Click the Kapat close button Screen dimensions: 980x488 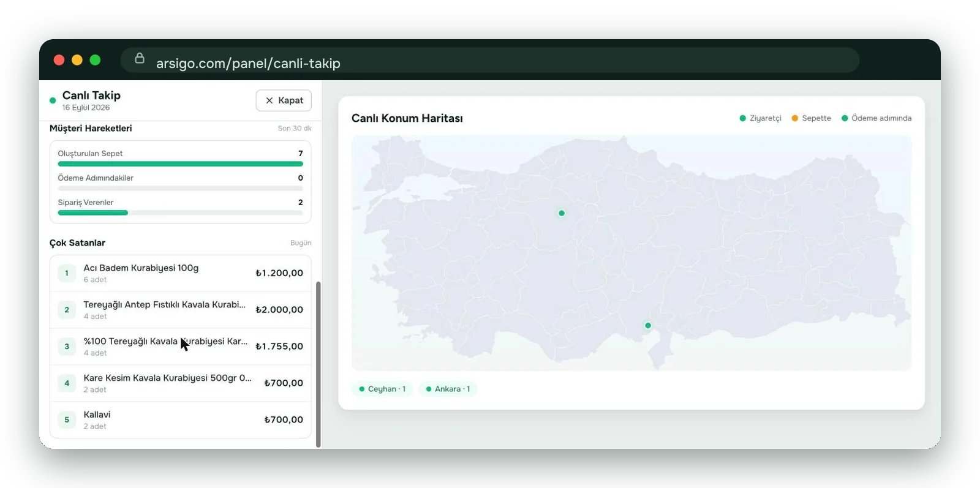(284, 100)
